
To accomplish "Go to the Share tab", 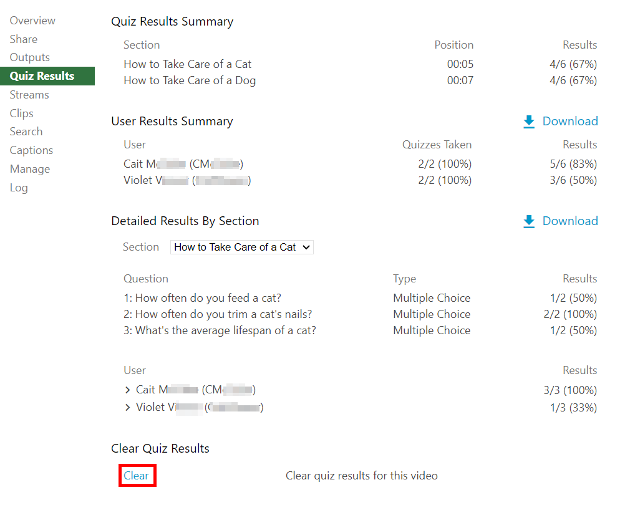I will click(x=24, y=39).
